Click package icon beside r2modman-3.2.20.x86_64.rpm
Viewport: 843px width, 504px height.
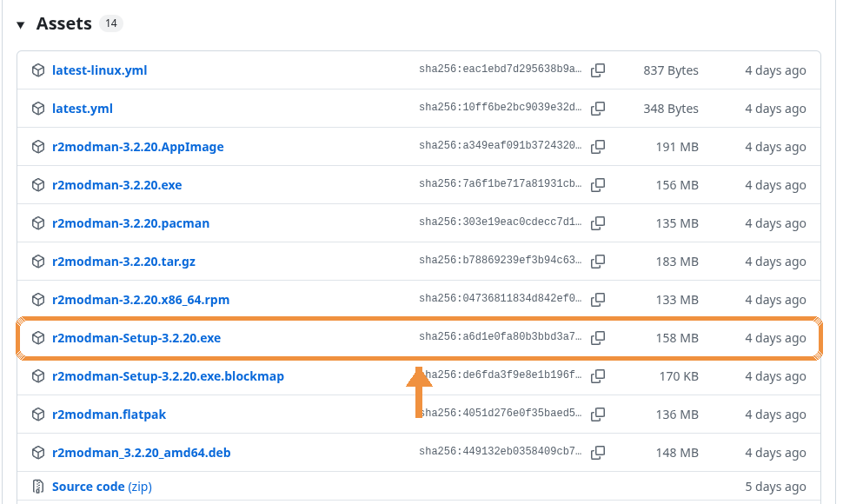pyautogui.click(x=38, y=299)
